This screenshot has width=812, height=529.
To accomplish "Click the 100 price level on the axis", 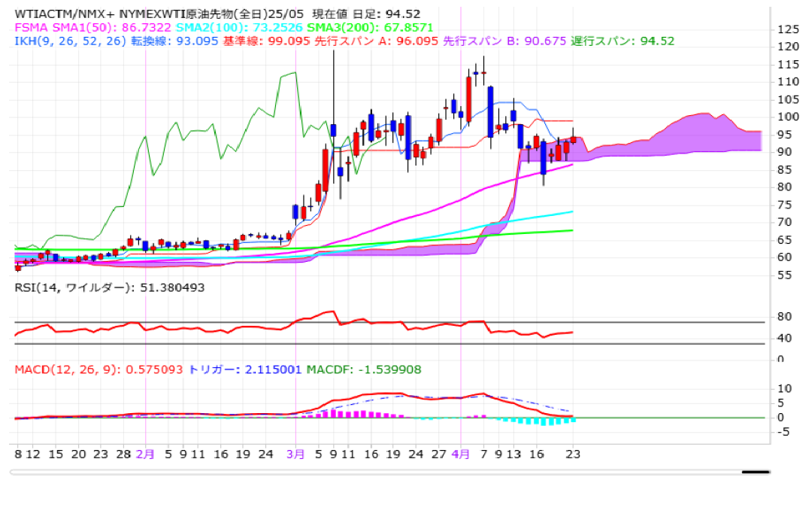I will point(789,117).
